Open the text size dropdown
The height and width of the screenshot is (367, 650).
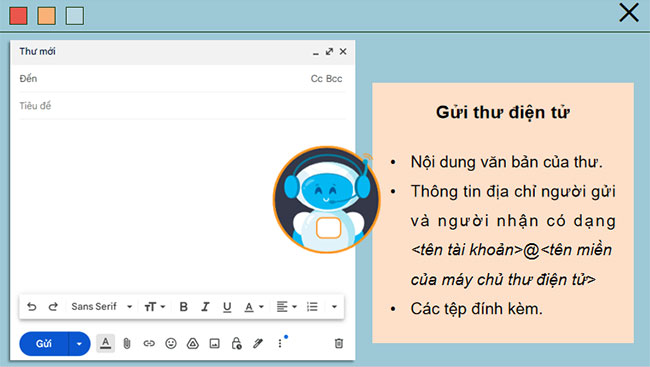click(x=154, y=307)
